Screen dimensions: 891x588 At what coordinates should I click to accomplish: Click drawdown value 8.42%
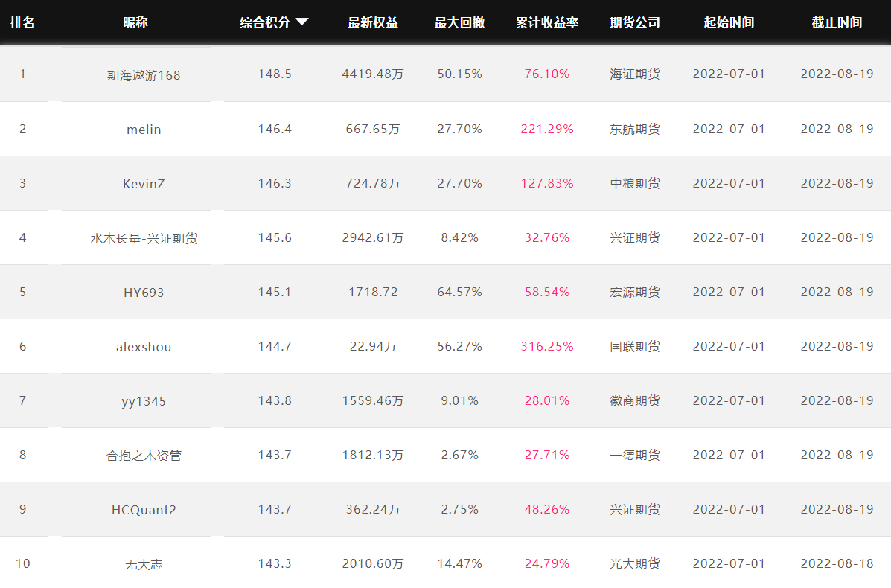click(x=460, y=237)
